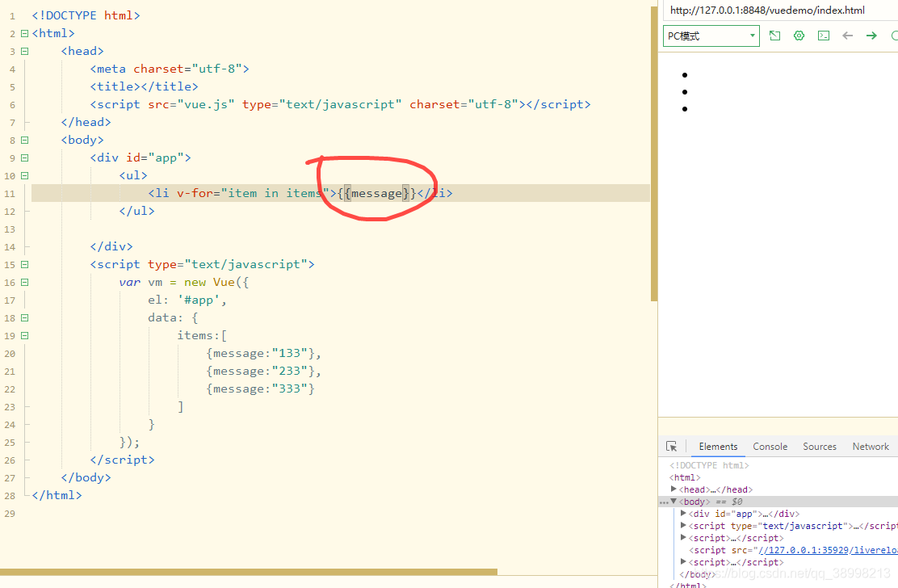Collapse the data object fold on line 18

pos(24,317)
